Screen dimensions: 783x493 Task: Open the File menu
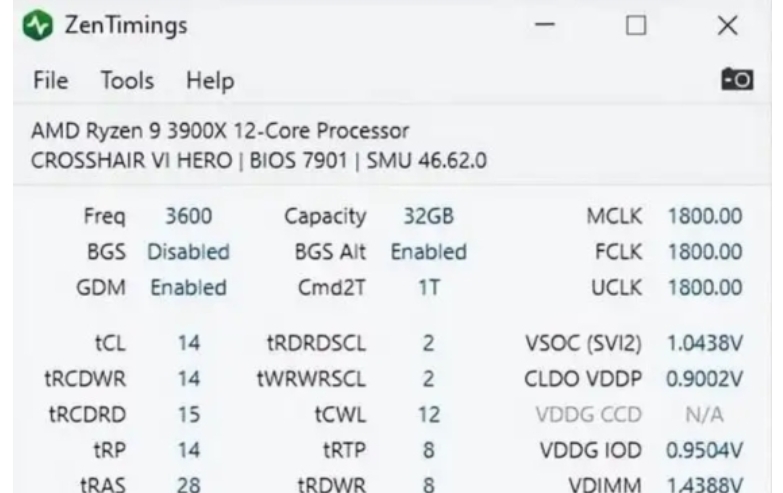(x=50, y=80)
